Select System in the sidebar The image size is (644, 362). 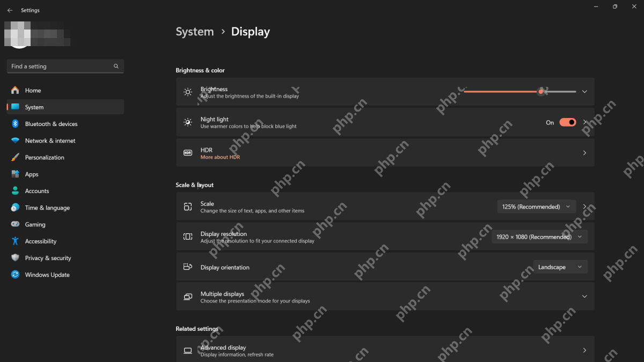(x=65, y=107)
